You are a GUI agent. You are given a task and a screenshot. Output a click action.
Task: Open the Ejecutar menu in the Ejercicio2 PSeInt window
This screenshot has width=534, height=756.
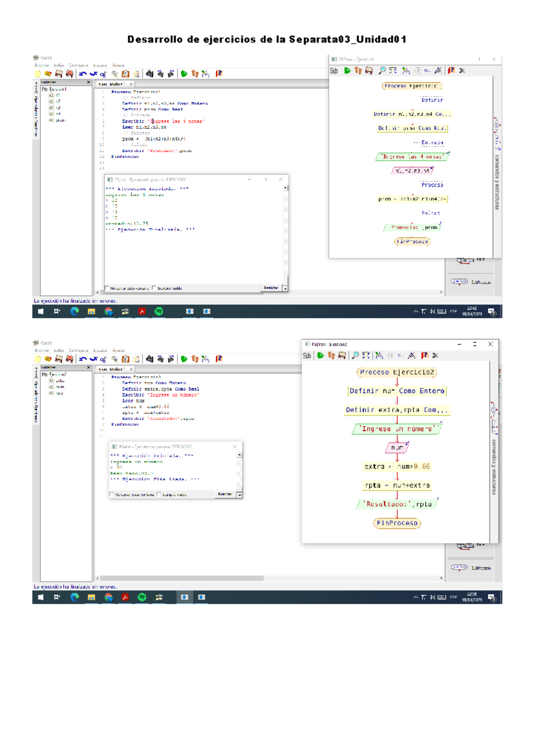point(101,350)
